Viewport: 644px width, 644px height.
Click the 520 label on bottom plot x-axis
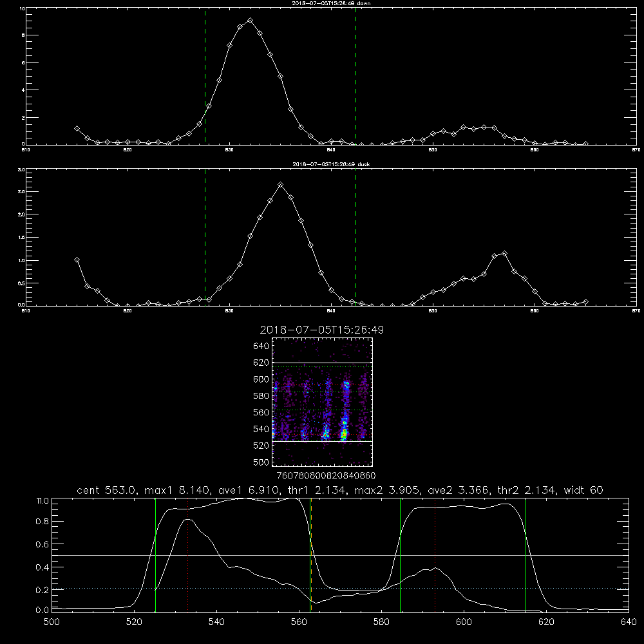[134, 622]
